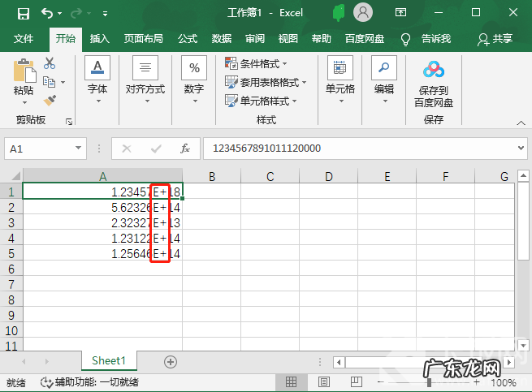Screen dimensions: 532x392
Task: Switch to the 公式 tab
Action: click(188, 39)
